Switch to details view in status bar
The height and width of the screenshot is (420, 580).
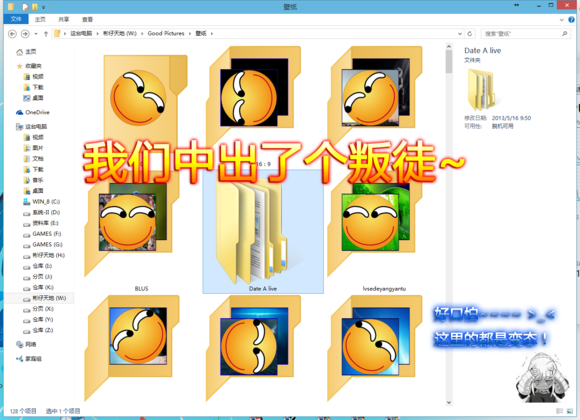coord(560,411)
